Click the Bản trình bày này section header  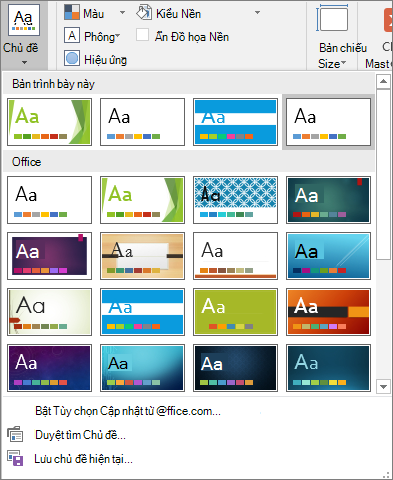(189, 84)
